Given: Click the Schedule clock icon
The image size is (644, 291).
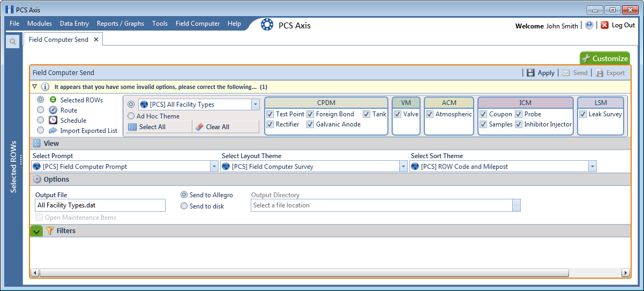Looking at the screenshot, I should [53, 120].
